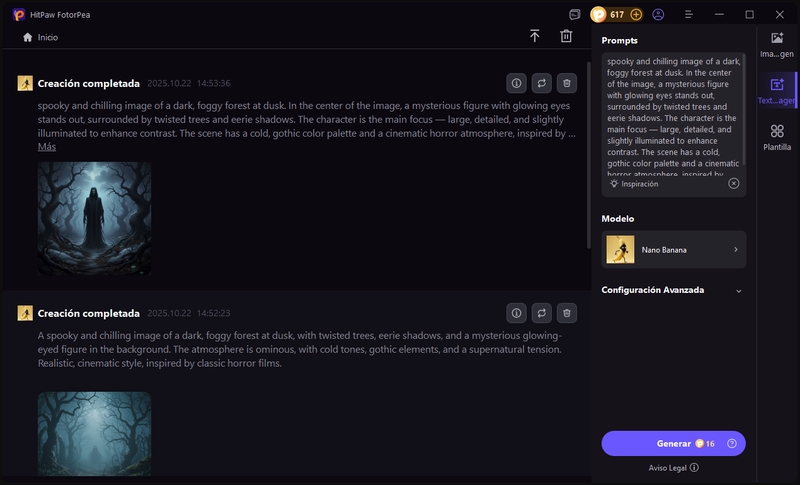The image size is (800, 485).
Task: Open the hooded figure forest thumbnail
Action: [94, 218]
